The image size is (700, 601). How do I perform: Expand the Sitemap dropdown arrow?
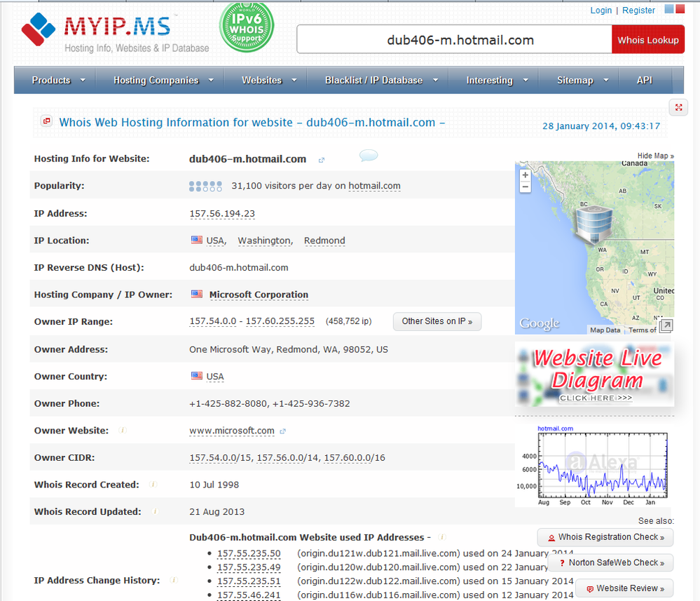click(606, 81)
